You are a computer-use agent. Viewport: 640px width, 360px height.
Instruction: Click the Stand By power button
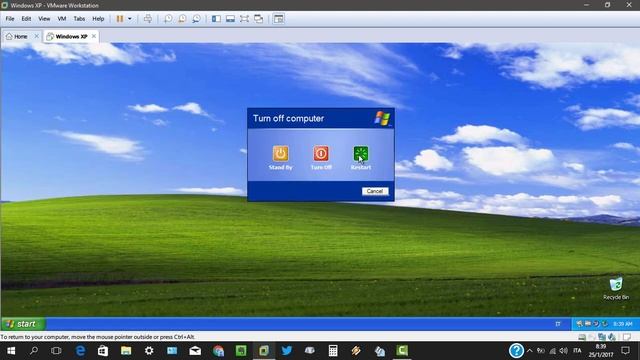tap(280, 154)
